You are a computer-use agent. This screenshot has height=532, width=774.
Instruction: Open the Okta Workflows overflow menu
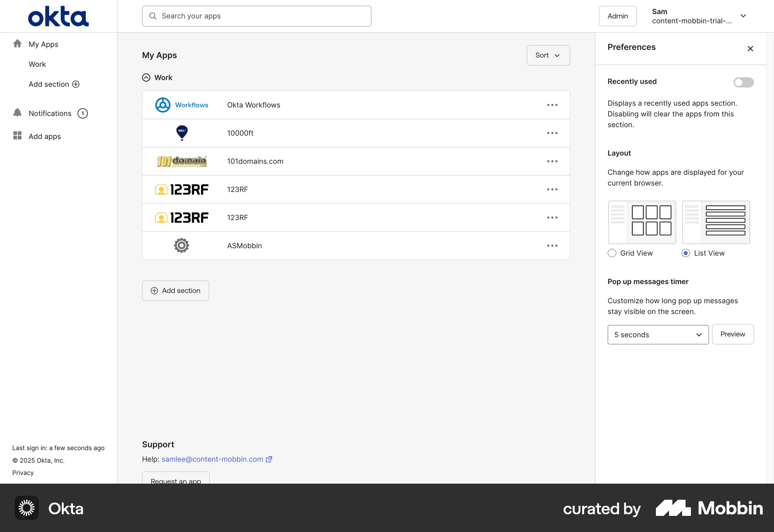coord(552,105)
